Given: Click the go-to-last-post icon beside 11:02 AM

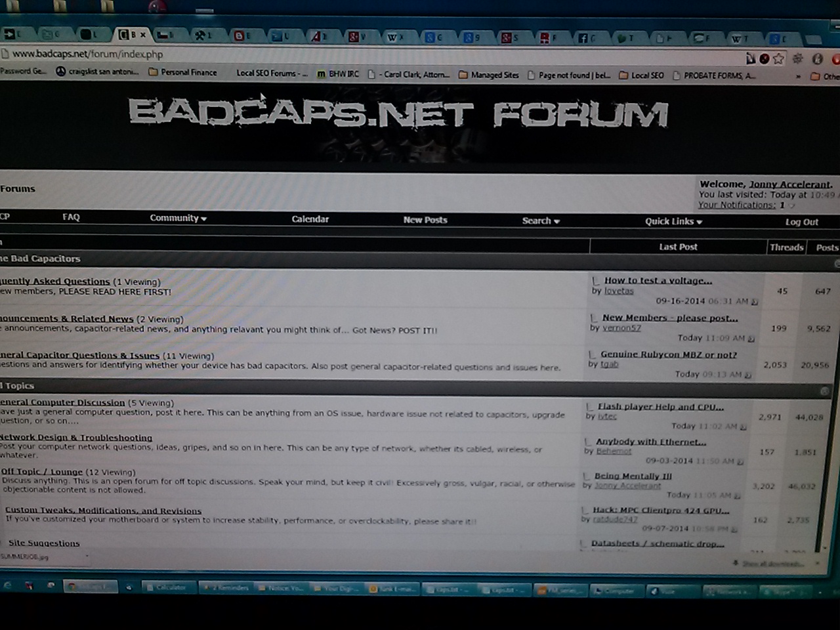Looking at the screenshot, I should [x=743, y=427].
